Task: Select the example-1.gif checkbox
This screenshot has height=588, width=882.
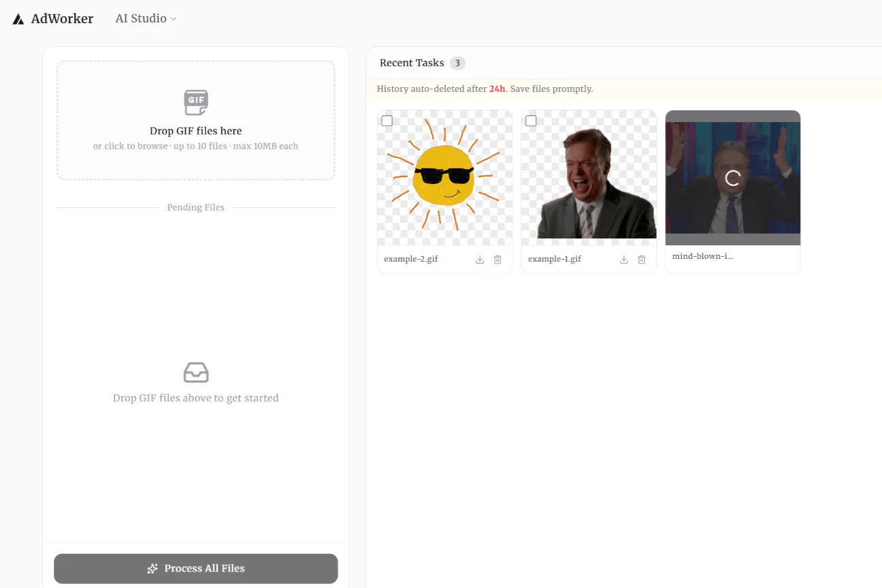Action: [531, 121]
